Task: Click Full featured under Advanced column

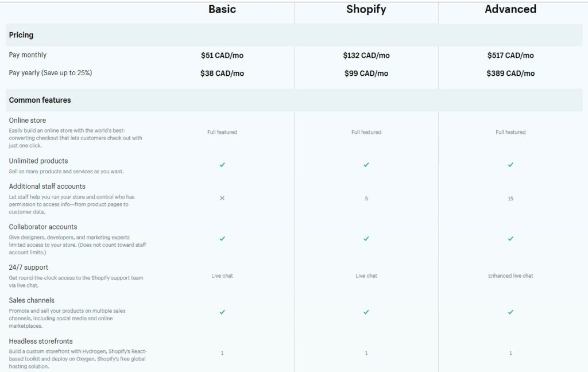Action: pyautogui.click(x=510, y=132)
